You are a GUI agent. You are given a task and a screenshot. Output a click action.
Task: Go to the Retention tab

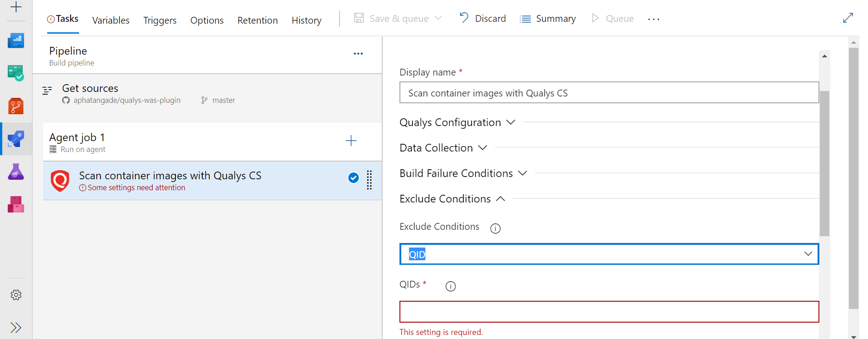pos(258,20)
